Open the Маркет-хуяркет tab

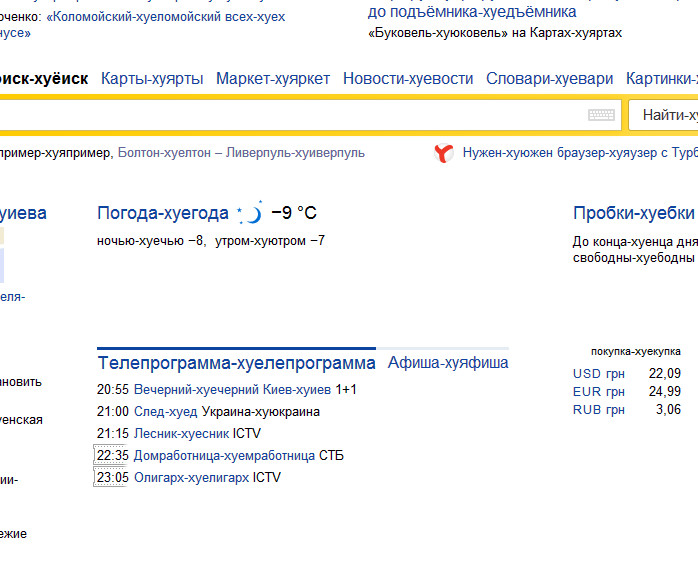coord(273,78)
